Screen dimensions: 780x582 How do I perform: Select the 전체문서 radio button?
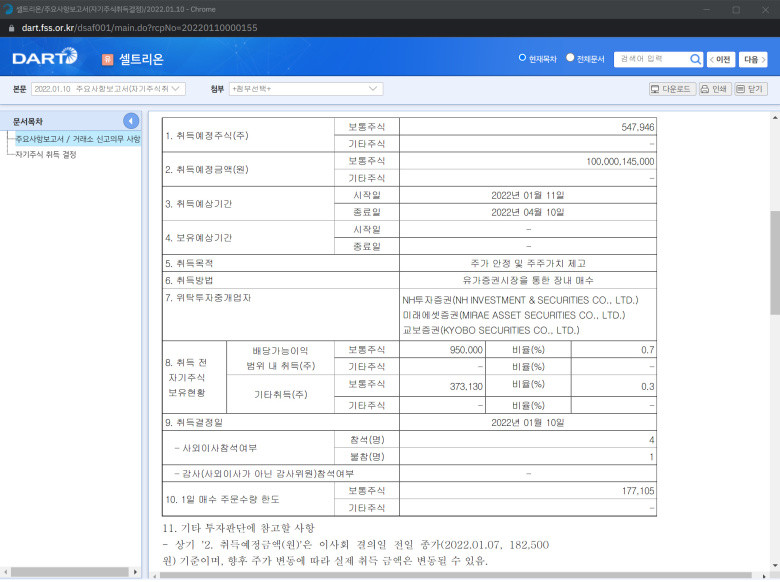pos(570,58)
